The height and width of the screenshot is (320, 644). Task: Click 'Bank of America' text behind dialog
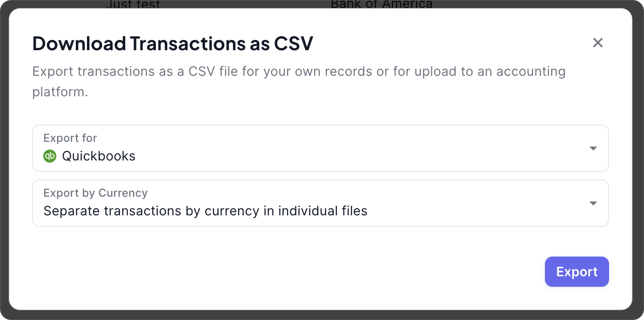(382, 5)
